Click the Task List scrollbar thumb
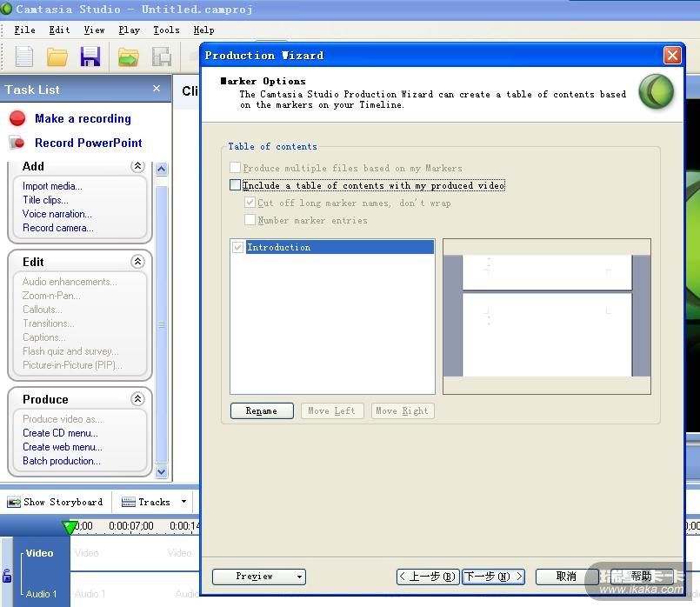 coord(162,324)
